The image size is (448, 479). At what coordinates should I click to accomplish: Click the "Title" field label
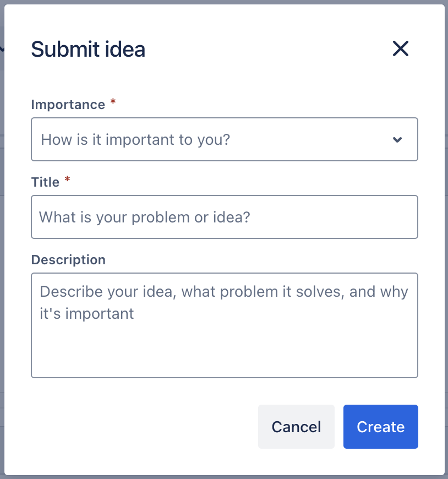45,182
